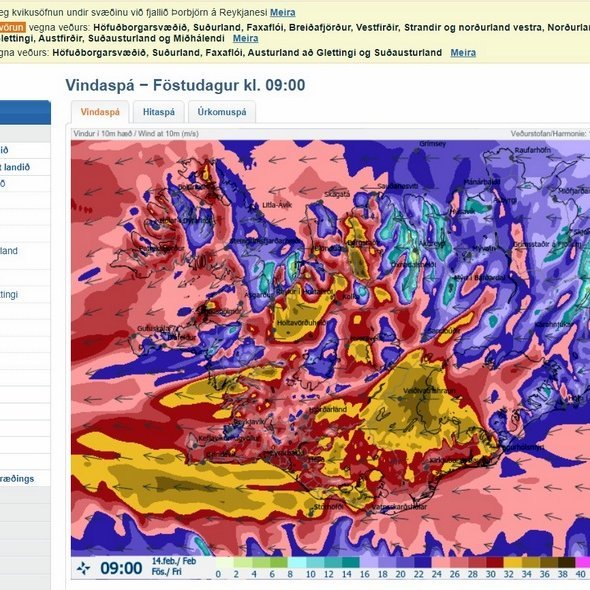The width and height of the screenshot is (590, 590).
Task: Click the '14.feb./ Feb' date text
Action: click(174, 561)
